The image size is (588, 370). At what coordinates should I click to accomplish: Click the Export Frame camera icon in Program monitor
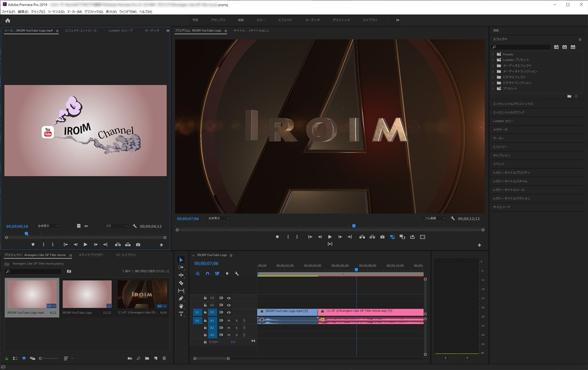382,236
